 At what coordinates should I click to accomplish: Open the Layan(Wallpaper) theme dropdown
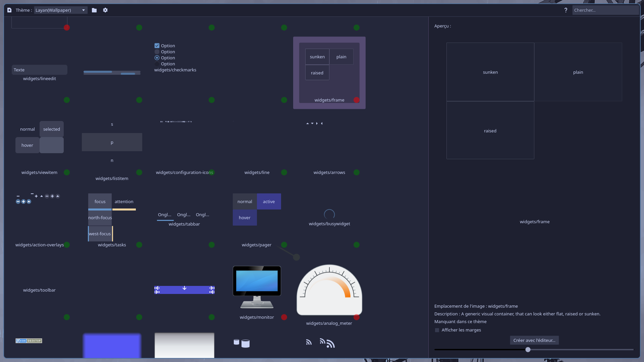[61, 10]
